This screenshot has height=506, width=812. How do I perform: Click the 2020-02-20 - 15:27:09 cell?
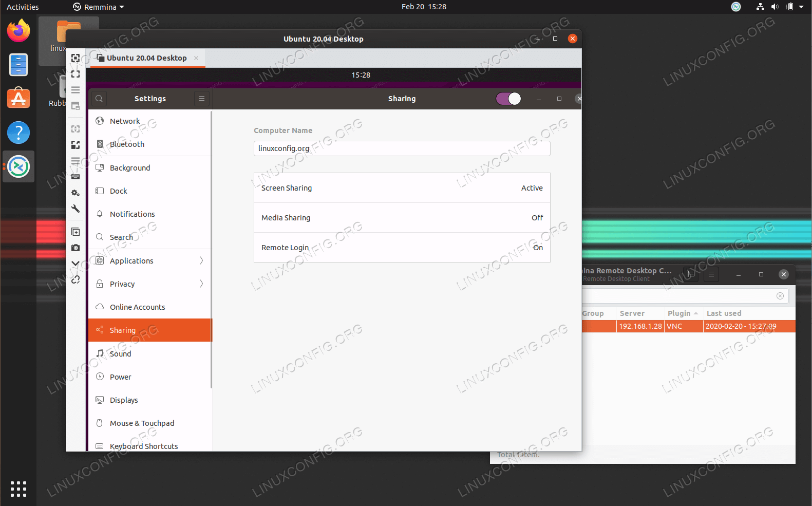749,326
